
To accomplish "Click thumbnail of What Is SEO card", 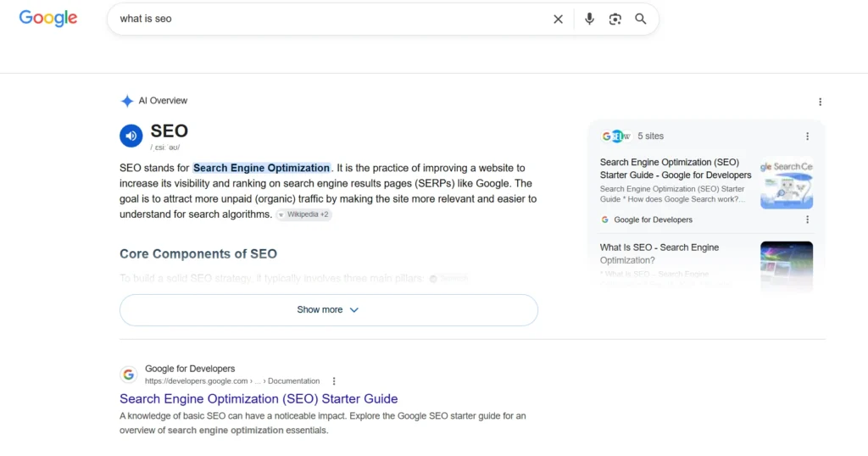I will click(x=787, y=265).
